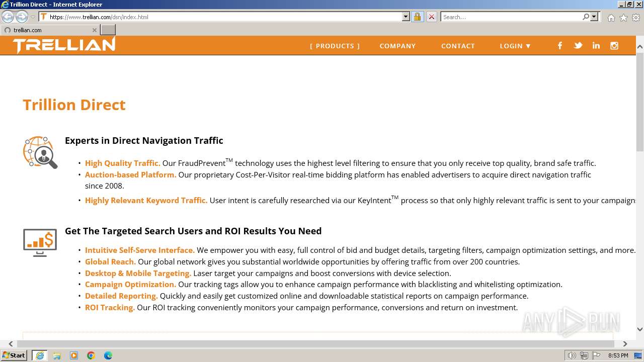The image size is (644, 362).
Task: Click 'Experts in Direct Navigation Traffic' heading
Action: (144, 140)
